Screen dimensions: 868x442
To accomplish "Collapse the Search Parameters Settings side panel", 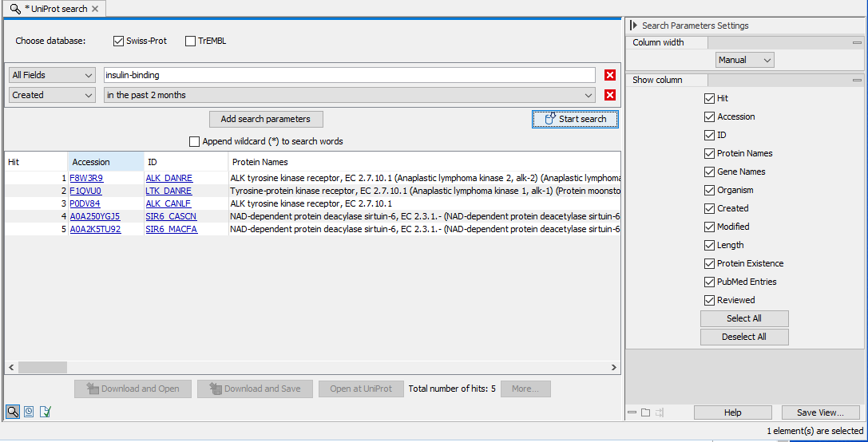I will click(x=634, y=26).
